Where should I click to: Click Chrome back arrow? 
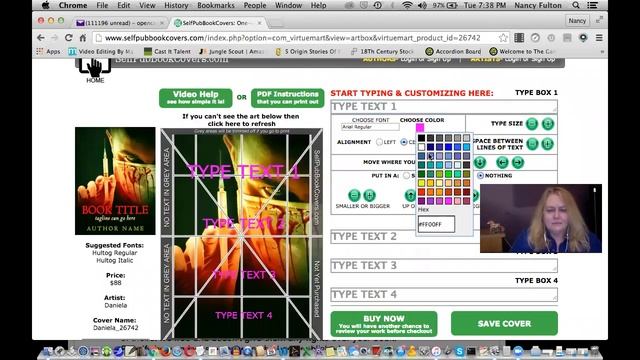click(x=41, y=38)
